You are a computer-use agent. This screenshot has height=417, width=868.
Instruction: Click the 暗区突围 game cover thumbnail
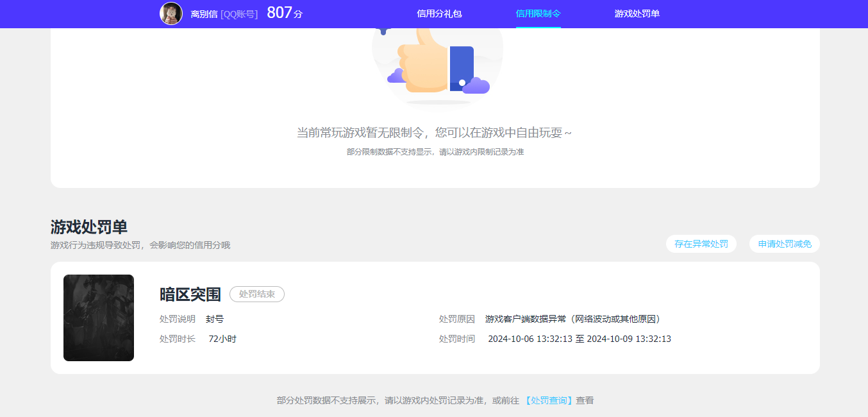[98, 318]
